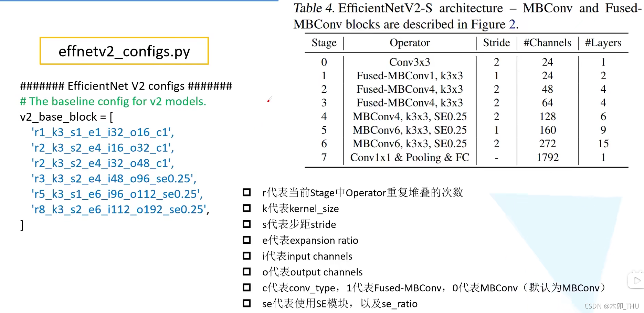The height and width of the screenshot is (313, 644).
Task: Click the effnetv2_configs.py title box
Action: [x=124, y=51]
